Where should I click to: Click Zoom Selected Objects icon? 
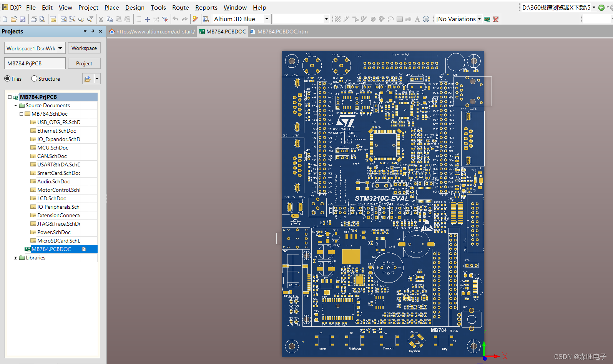(x=81, y=19)
